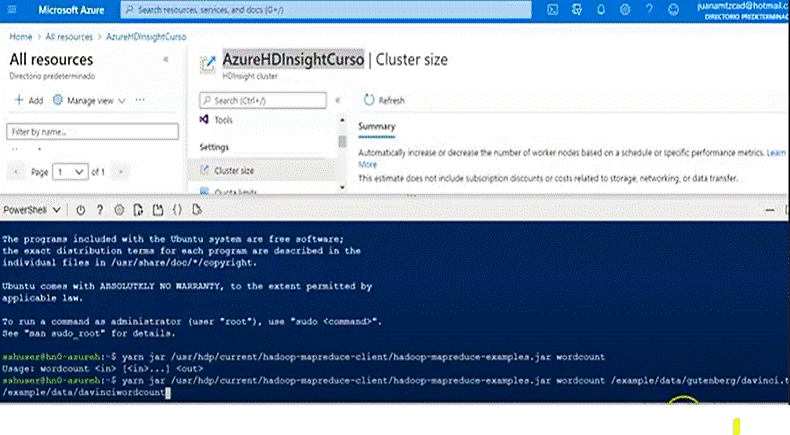Click the 'Usage: wordcount' terminal line
790x435 pixels.
point(102,368)
